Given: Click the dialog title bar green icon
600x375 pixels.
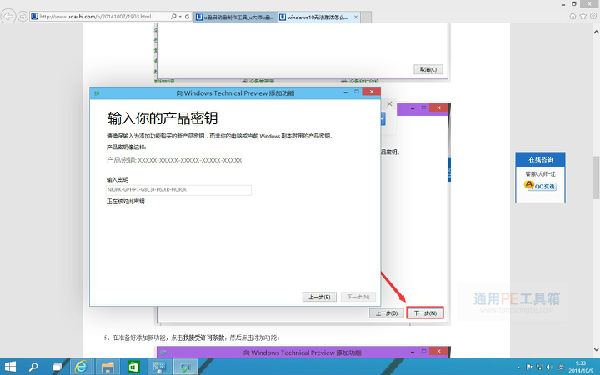Looking at the screenshot, I should click(96, 93).
